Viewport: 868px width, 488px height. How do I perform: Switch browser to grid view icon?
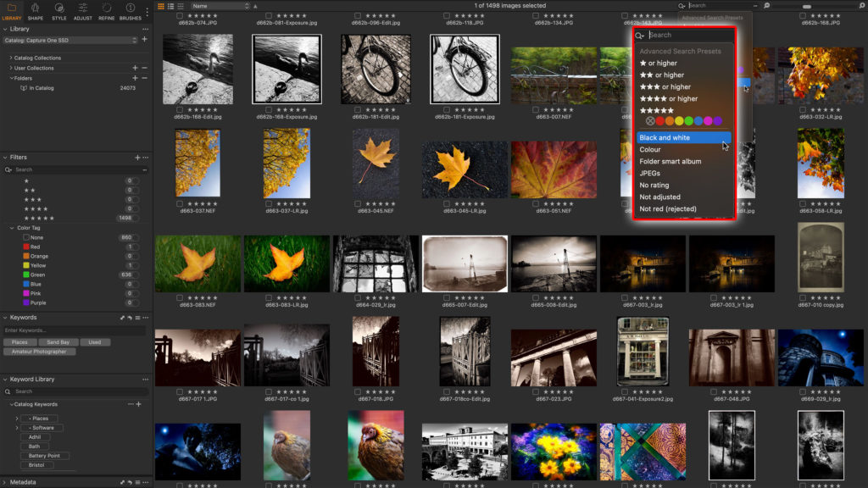(161, 6)
